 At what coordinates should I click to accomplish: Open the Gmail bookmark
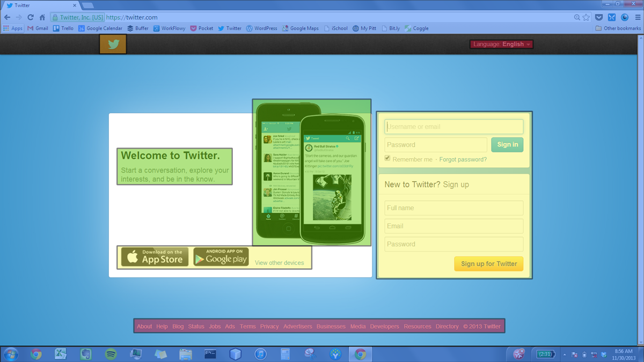click(x=38, y=28)
